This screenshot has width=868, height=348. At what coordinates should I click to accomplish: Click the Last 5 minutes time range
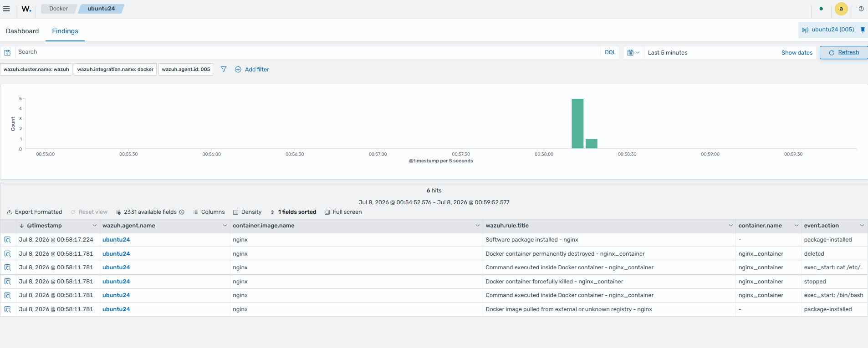pos(668,53)
